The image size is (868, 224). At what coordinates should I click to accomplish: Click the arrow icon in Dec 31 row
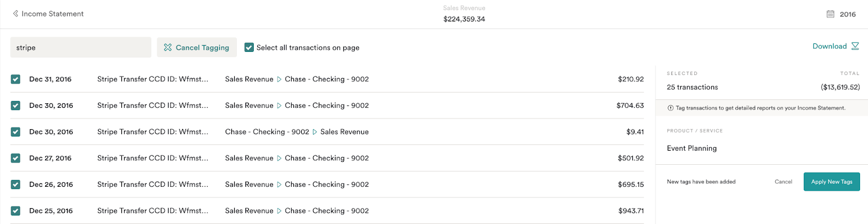[279, 80]
